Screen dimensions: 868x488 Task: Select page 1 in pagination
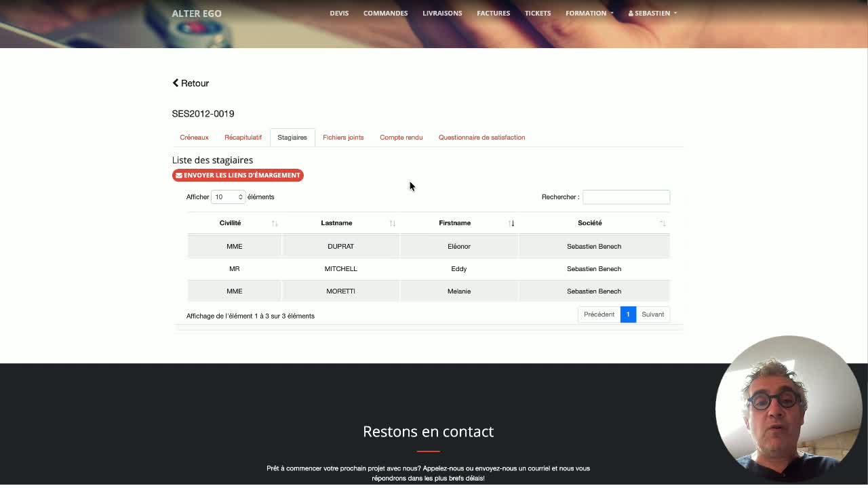(628, 314)
